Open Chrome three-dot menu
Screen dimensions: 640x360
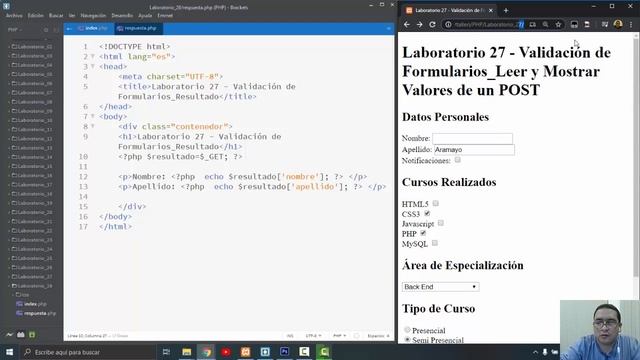(x=631, y=24)
